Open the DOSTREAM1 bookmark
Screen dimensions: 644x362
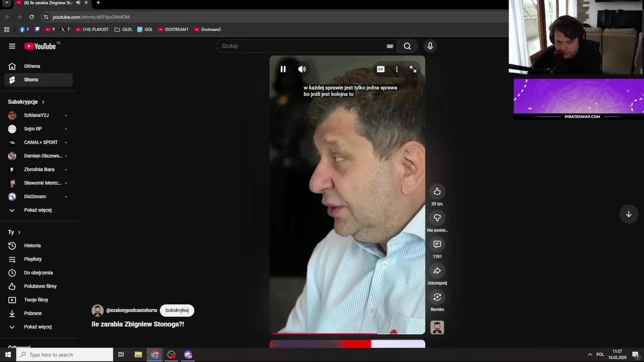point(173,30)
